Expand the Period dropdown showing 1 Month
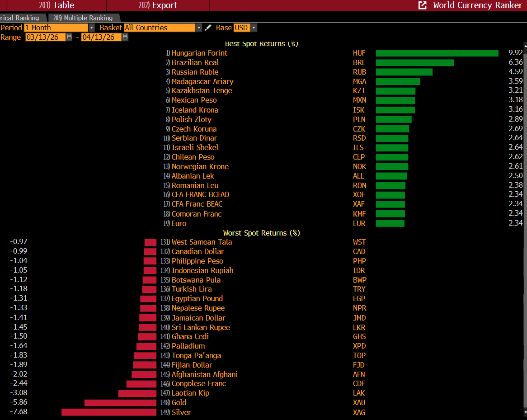Image resolution: width=527 pixels, height=420 pixels. (x=92, y=28)
